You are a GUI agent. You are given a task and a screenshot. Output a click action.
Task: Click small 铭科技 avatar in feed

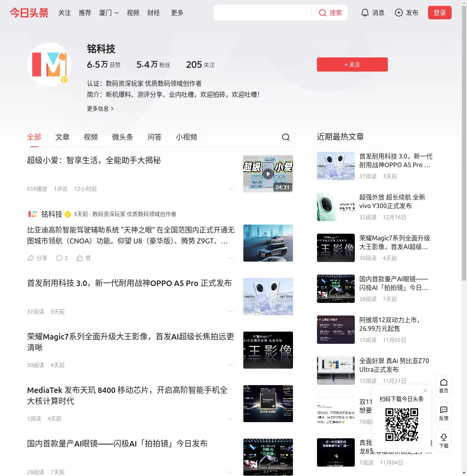[33, 214]
